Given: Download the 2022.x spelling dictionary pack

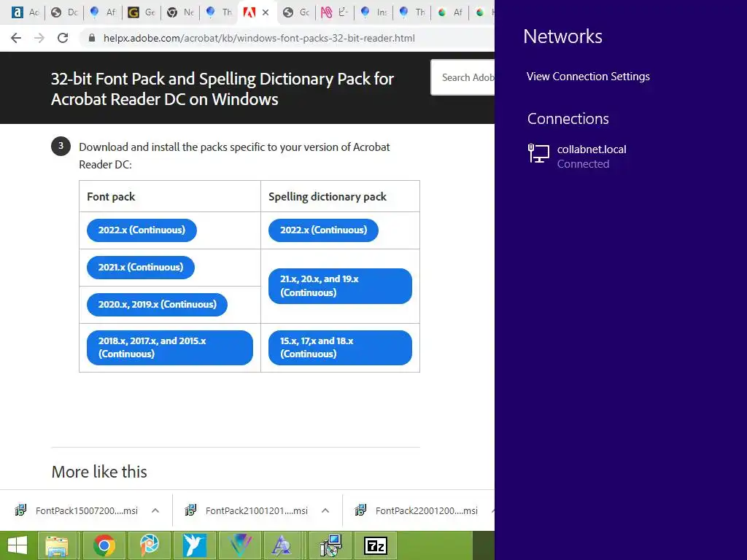Looking at the screenshot, I should click(x=323, y=230).
